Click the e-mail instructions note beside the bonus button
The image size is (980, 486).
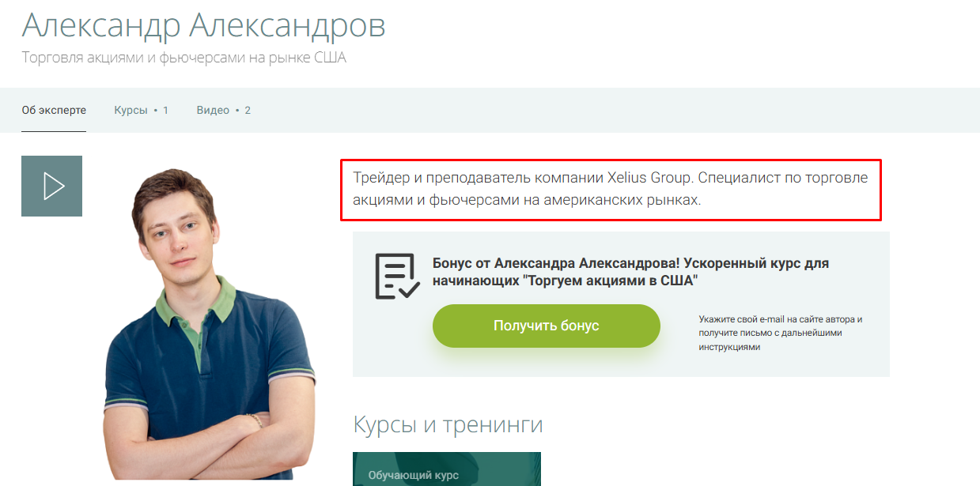click(x=780, y=333)
